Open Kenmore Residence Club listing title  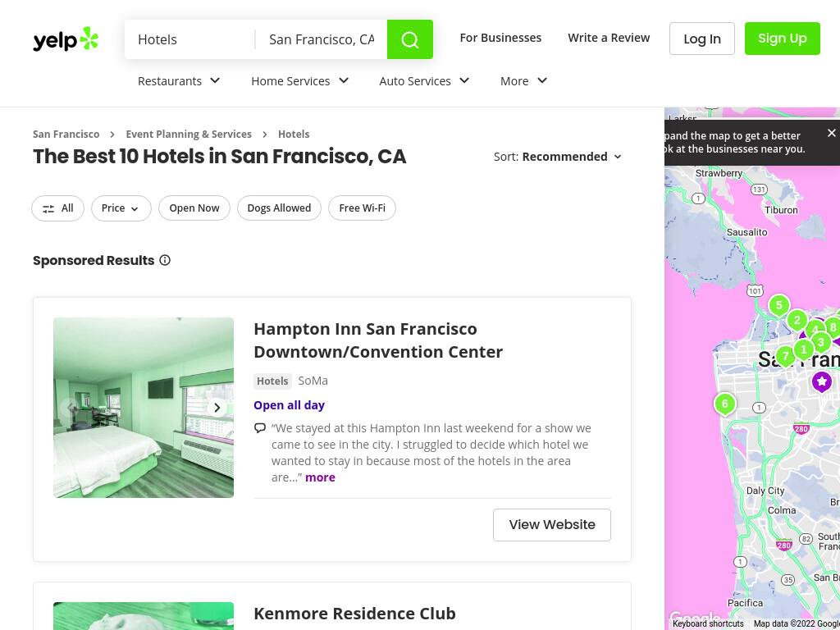tap(354, 614)
